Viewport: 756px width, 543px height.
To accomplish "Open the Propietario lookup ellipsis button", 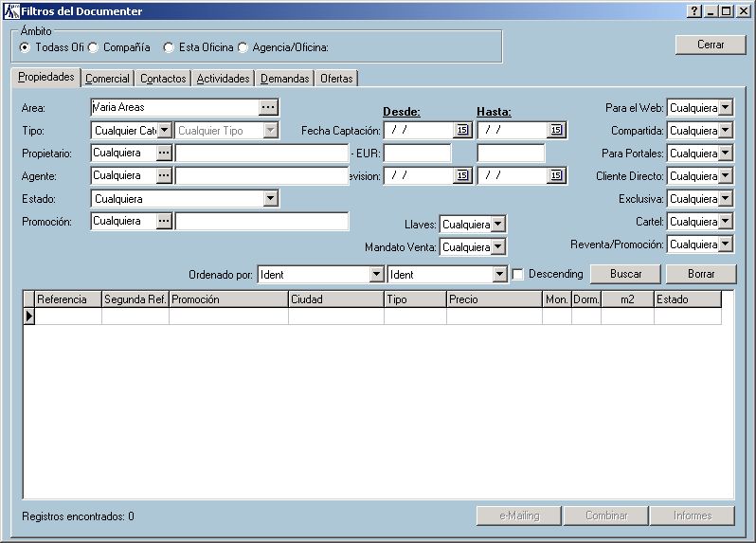I will (x=164, y=153).
